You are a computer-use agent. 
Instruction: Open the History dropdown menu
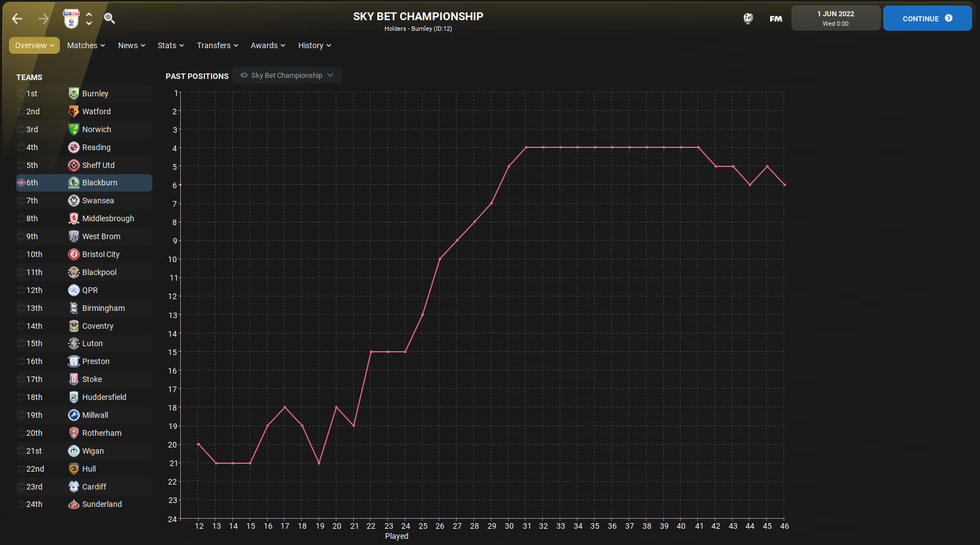[315, 45]
